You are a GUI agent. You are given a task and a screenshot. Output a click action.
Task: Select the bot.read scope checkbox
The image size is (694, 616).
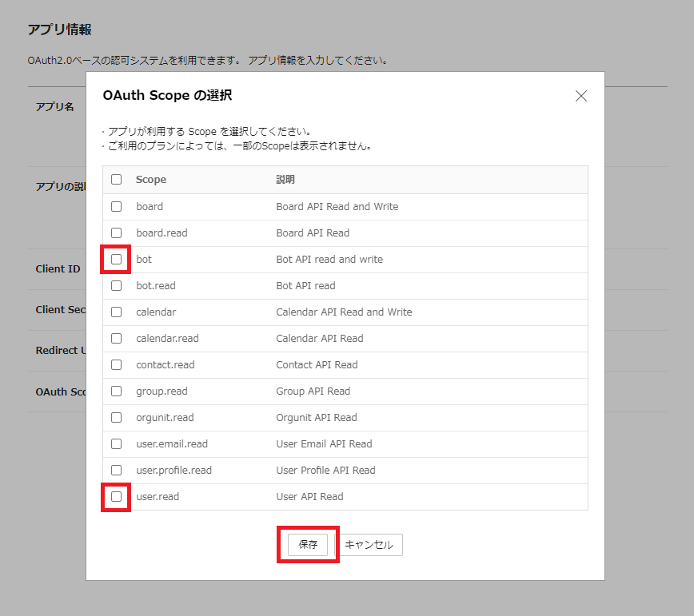117,285
